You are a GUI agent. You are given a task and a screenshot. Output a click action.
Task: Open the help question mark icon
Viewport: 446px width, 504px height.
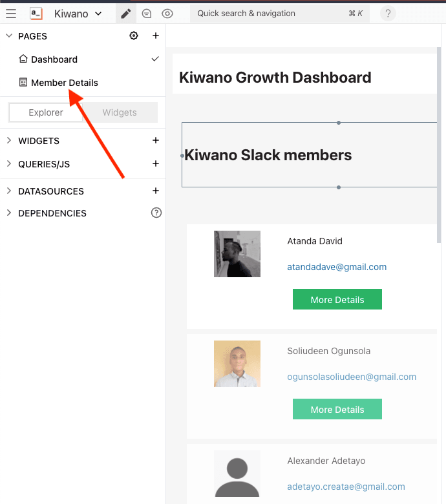coord(388,14)
